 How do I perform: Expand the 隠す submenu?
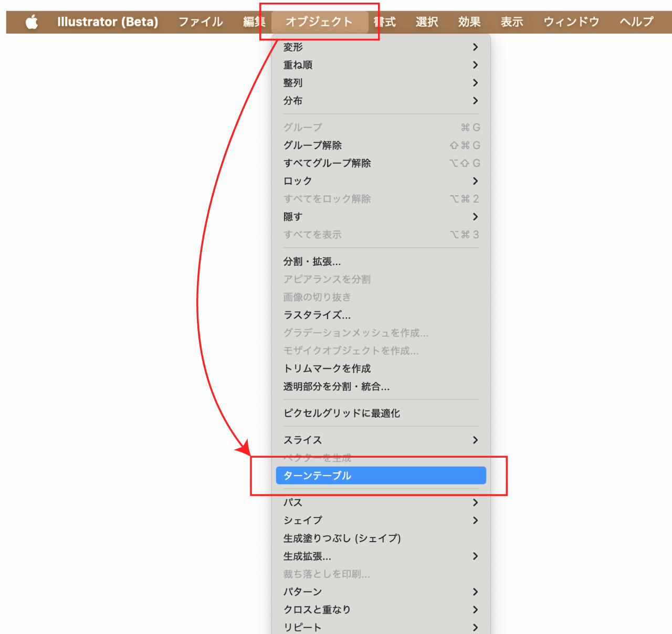coord(381,217)
